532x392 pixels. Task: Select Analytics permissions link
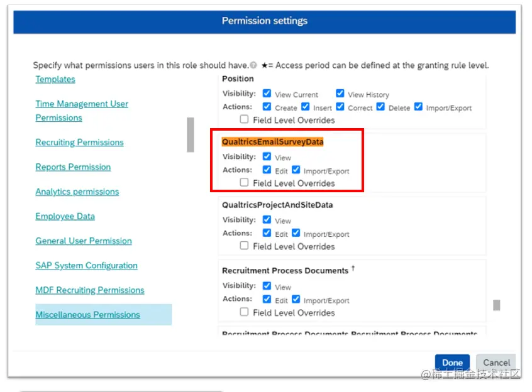pos(77,192)
